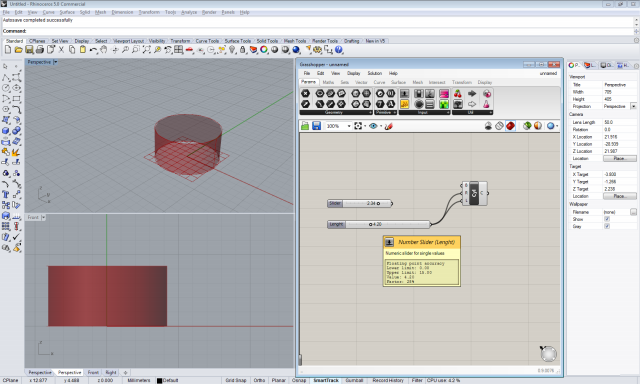Click the Zoom Extents icon

tap(147, 50)
